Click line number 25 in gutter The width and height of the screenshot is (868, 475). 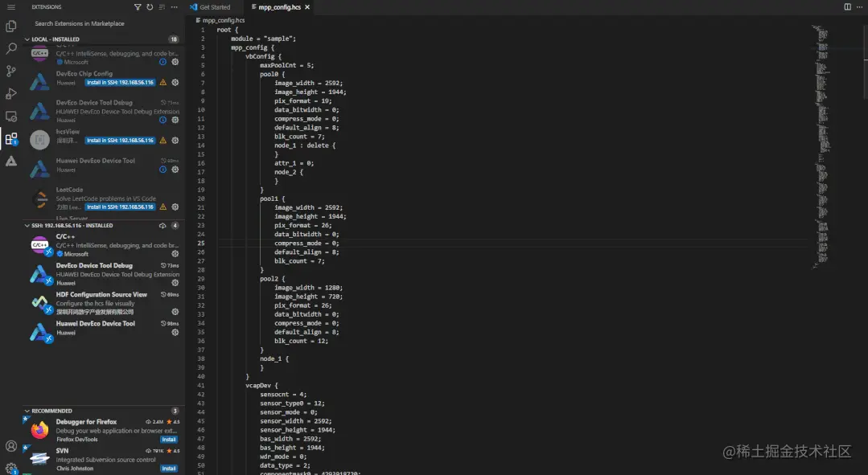click(x=201, y=244)
